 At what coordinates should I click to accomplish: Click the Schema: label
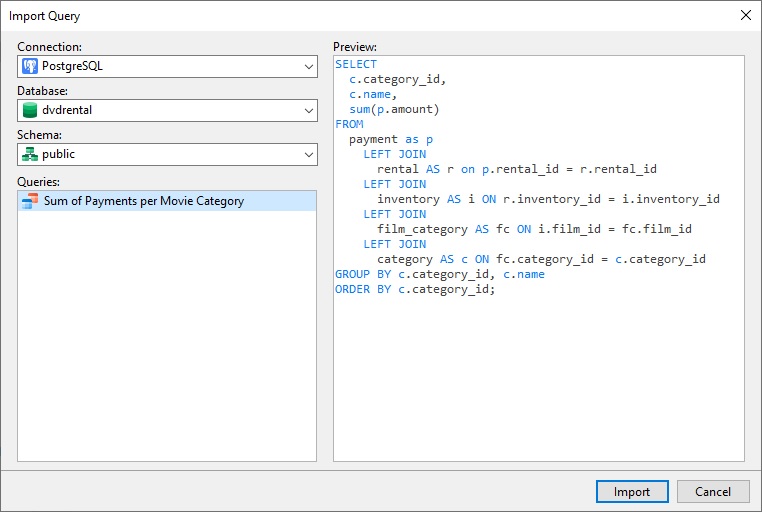click(x=39, y=135)
